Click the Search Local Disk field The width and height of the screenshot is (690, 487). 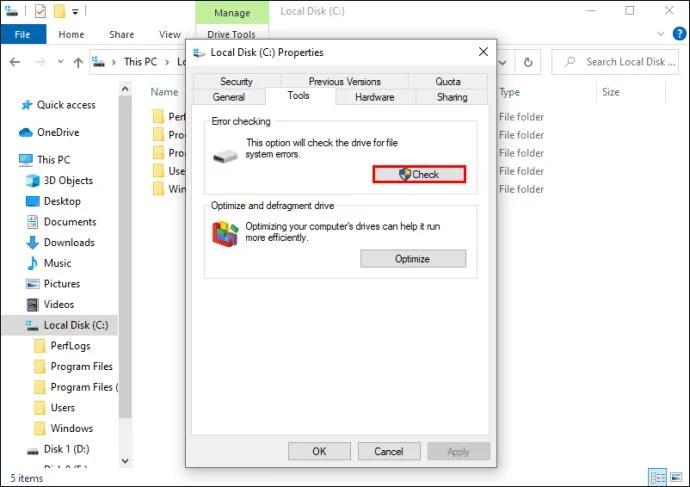tap(615, 62)
